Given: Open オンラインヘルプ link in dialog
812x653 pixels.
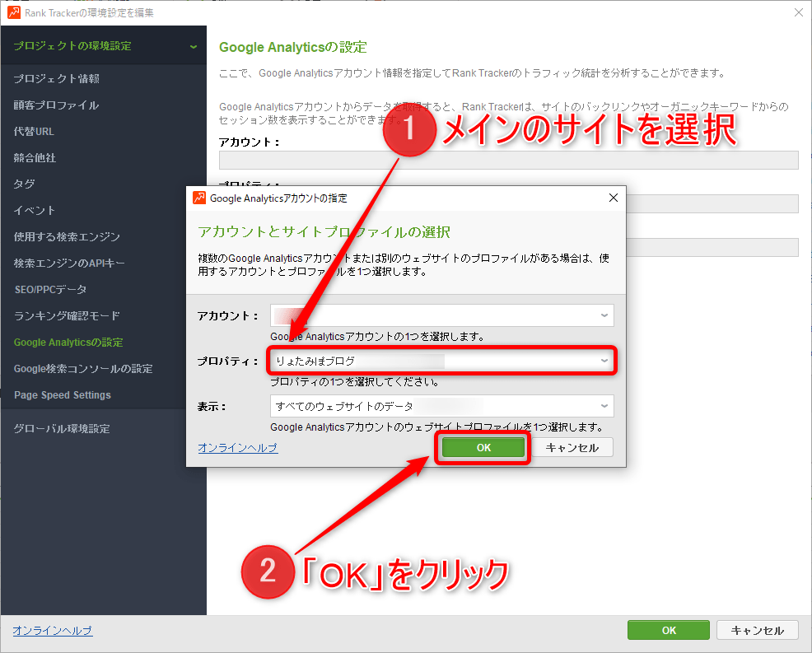Looking at the screenshot, I should [237, 448].
